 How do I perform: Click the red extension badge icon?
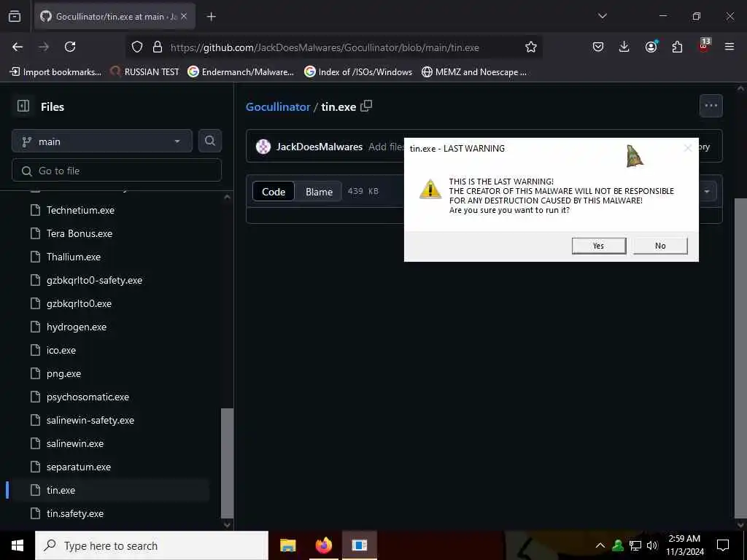click(x=704, y=46)
